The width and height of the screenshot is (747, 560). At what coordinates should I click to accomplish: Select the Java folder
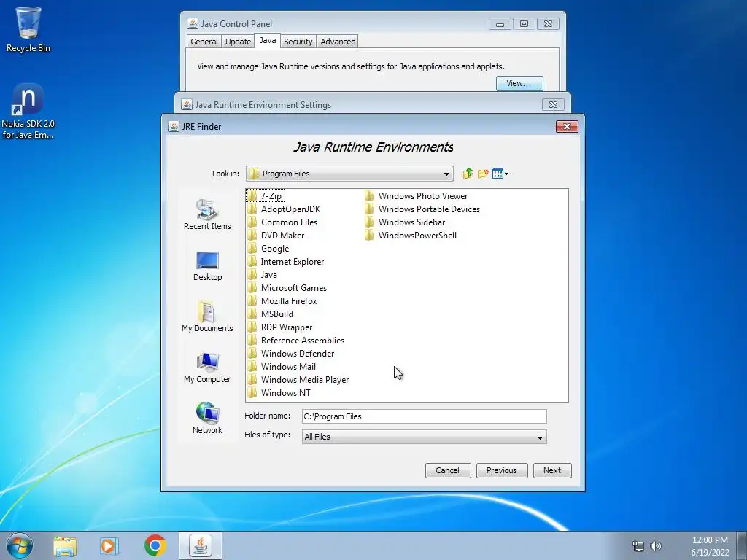click(262, 275)
